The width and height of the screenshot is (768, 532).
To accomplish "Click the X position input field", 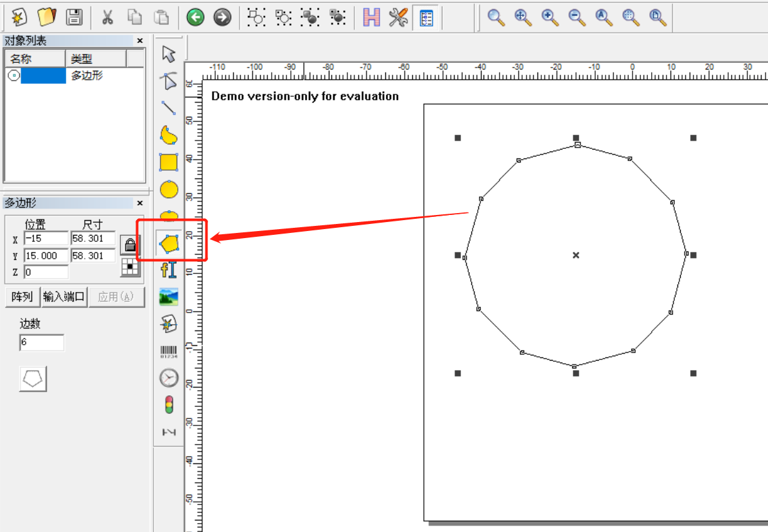I will tap(46, 238).
